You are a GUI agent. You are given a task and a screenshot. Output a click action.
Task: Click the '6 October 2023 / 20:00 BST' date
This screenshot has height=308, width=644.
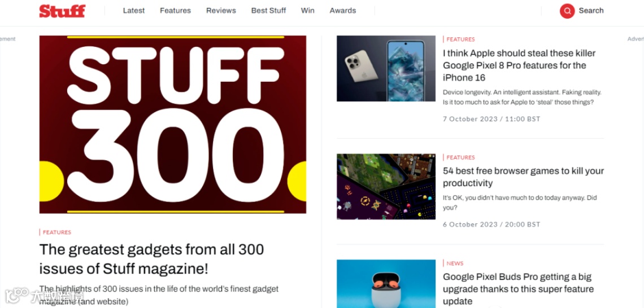[x=491, y=225]
